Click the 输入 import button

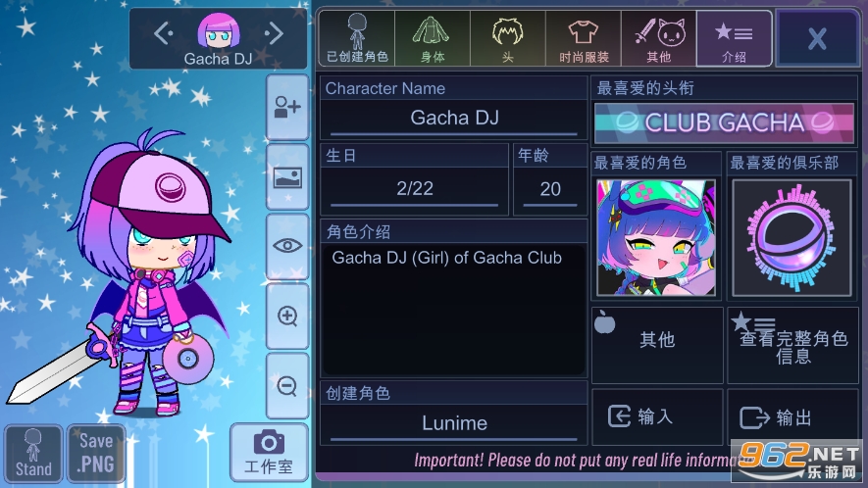(657, 416)
